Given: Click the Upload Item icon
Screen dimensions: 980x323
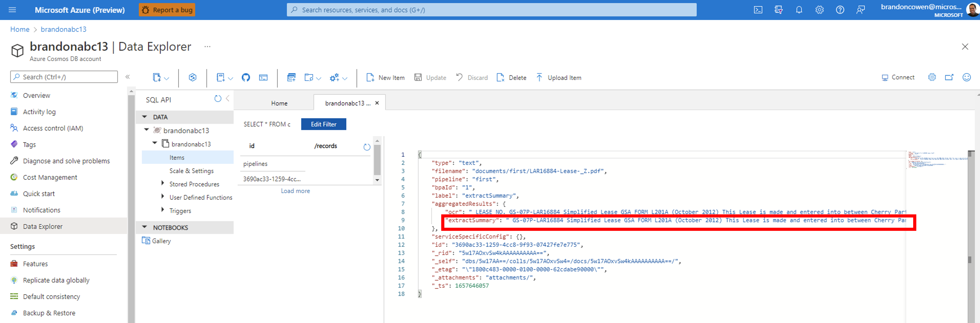Looking at the screenshot, I should coord(539,78).
